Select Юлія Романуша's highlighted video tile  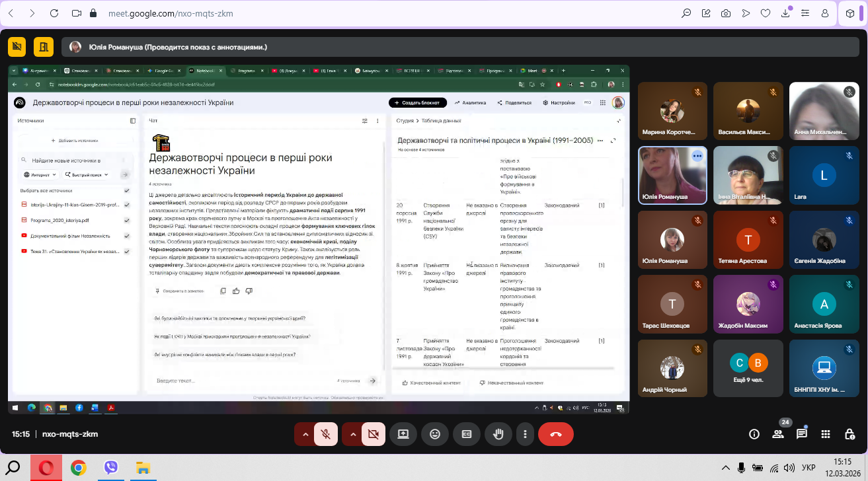tap(672, 175)
